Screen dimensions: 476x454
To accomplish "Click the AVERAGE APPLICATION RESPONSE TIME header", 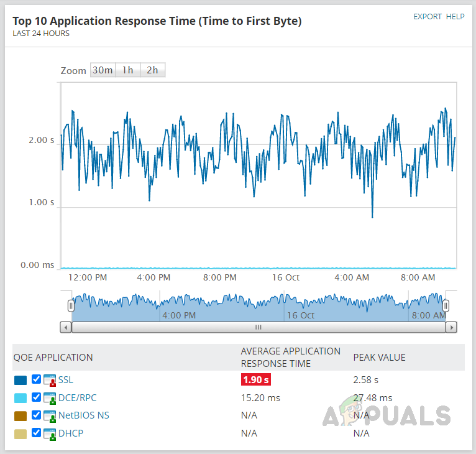I will tap(291, 358).
